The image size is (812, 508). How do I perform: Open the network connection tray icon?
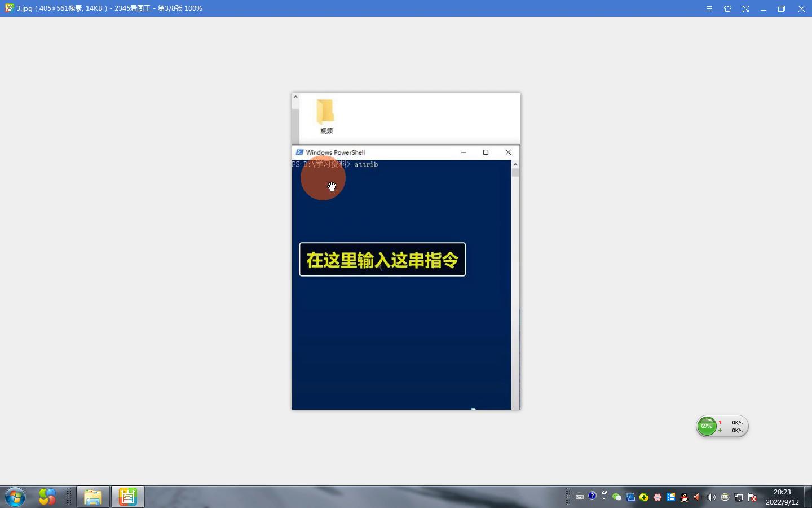tap(738, 497)
